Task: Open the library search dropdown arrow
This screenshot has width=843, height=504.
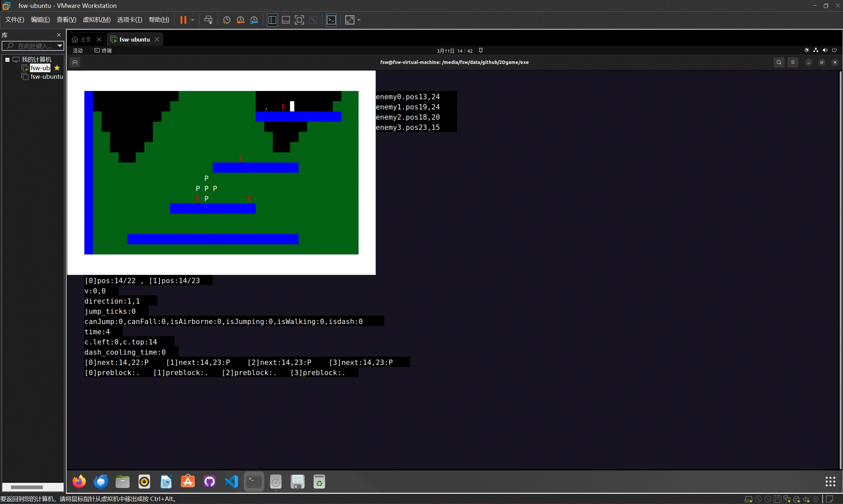Action: coord(60,46)
